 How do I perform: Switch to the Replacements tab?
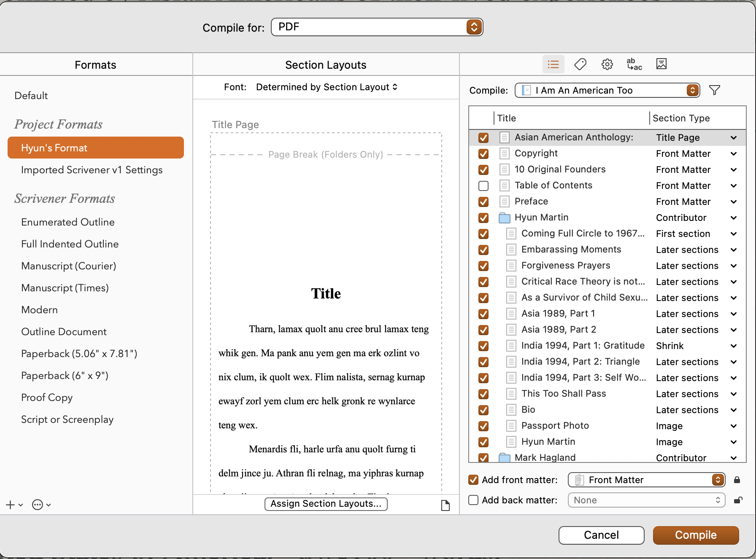coord(634,64)
